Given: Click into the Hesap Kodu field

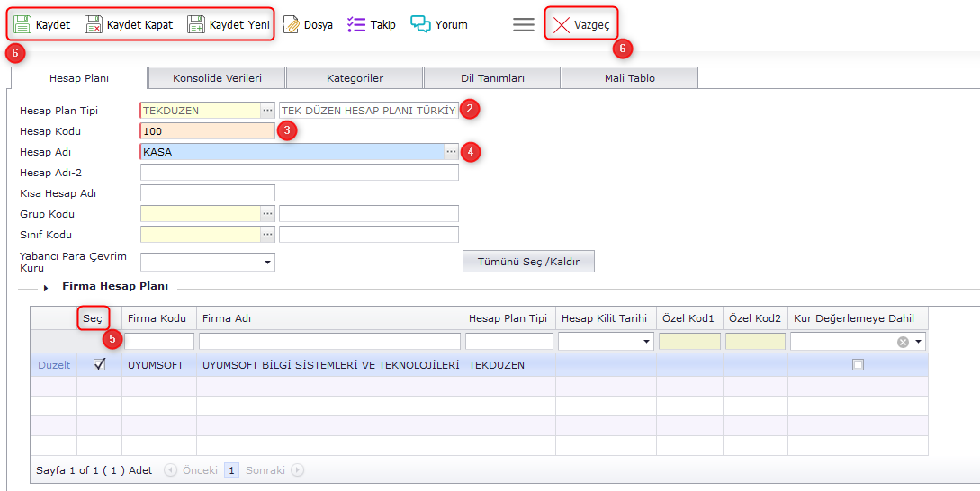Looking at the screenshot, I should tap(208, 131).
